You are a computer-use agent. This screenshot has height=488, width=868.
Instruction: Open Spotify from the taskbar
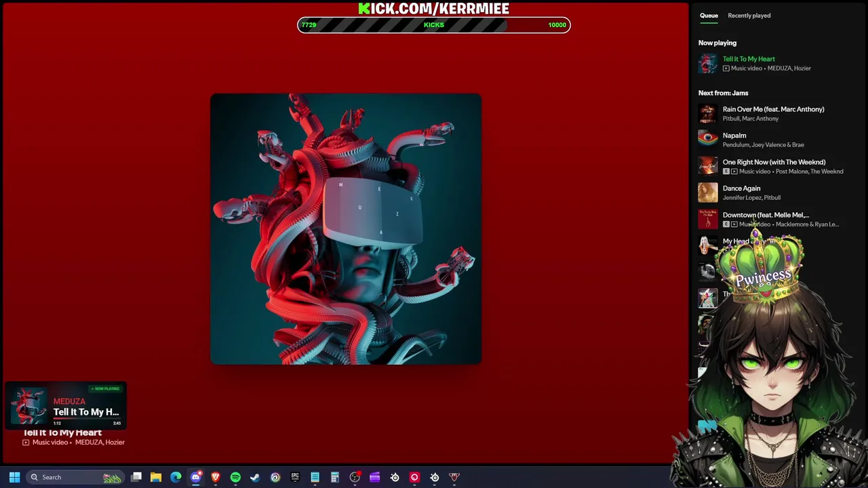click(235, 477)
